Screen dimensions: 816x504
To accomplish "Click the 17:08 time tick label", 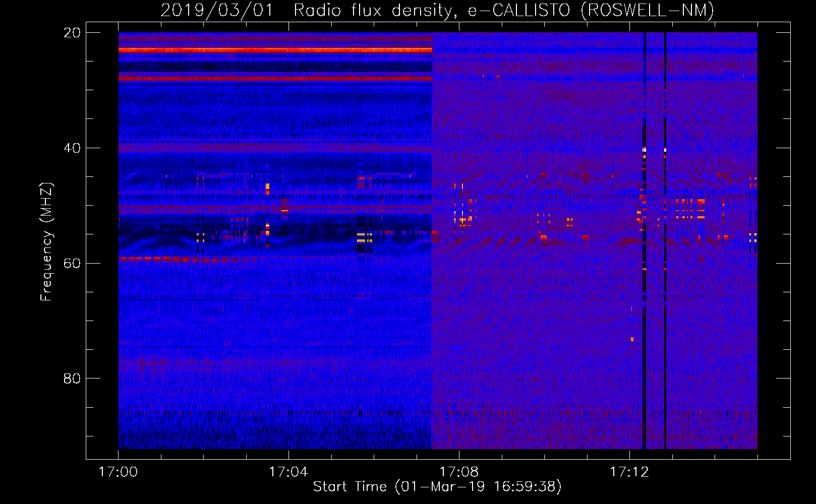I will pyautogui.click(x=459, y=472).
